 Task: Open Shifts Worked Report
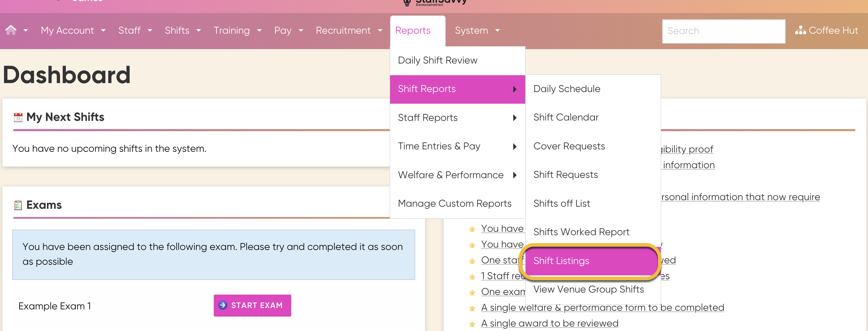click(593, 232)
